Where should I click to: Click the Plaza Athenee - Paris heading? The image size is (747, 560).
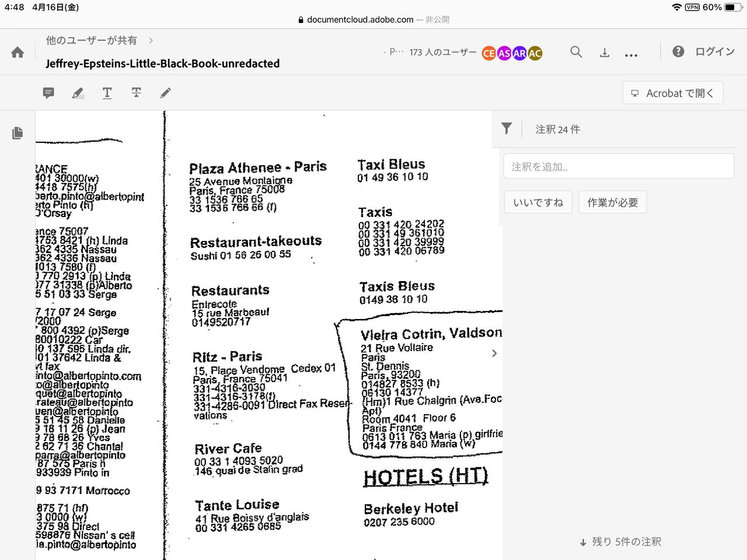(258, 167)
